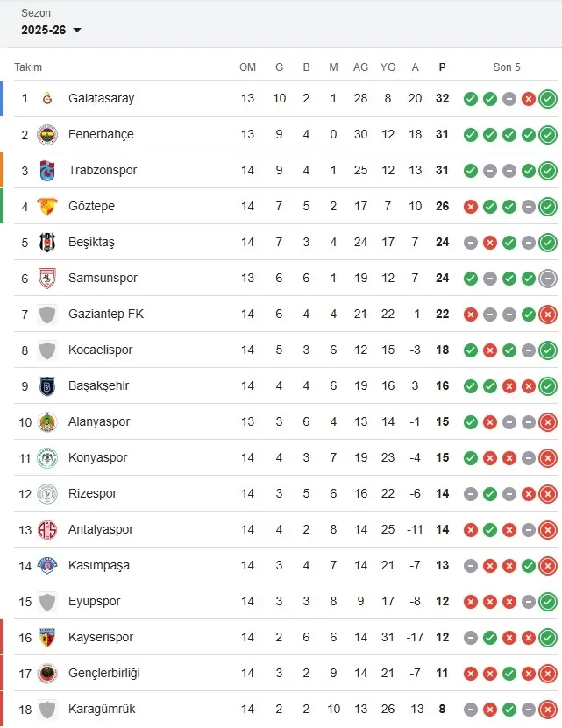Click the Kayserispor club logo
562x728 pixels.
47,637
